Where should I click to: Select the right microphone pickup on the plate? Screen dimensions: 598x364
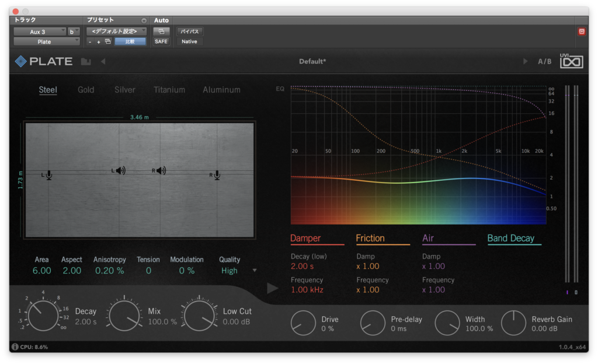point(216,175)
